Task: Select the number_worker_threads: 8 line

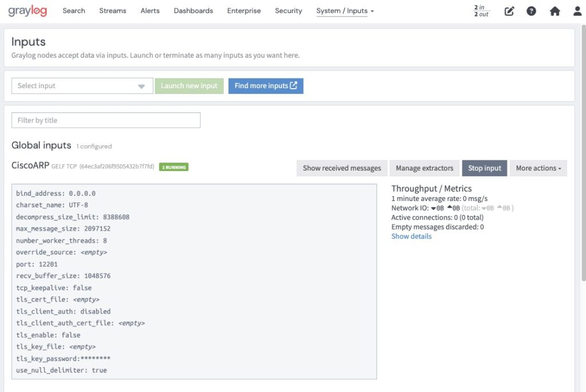Action: tap(61, 241)
